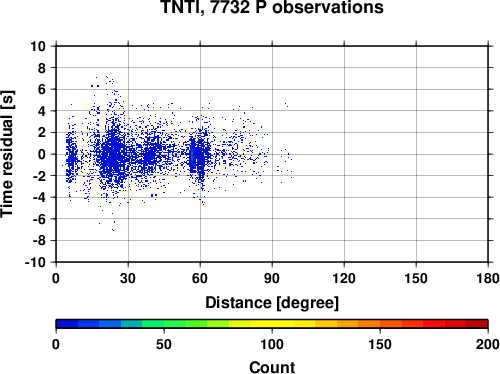Click the y-axis tick label 0
The image size is (500, 374).
[x=42, y=154]
